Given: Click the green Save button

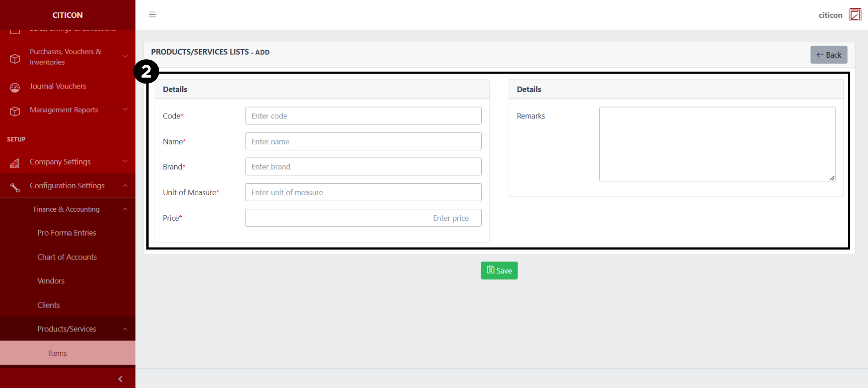Looking at the screenshot, I should click(499, 270).
